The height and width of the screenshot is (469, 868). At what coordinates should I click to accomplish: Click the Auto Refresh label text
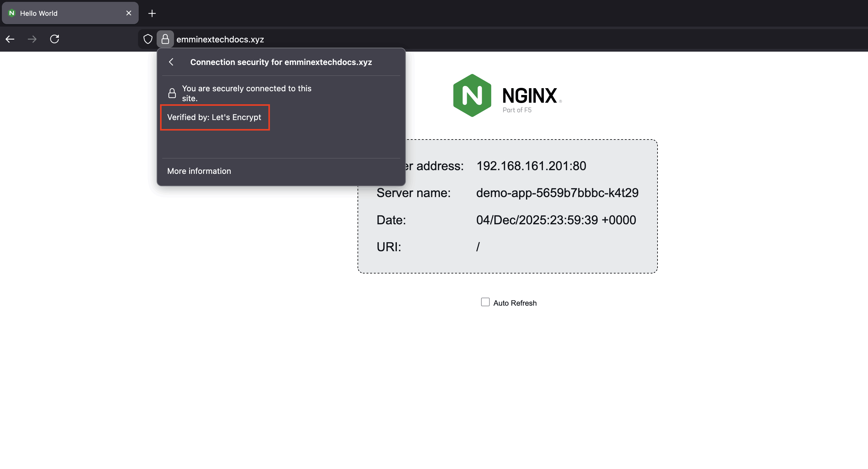[515, 303]
